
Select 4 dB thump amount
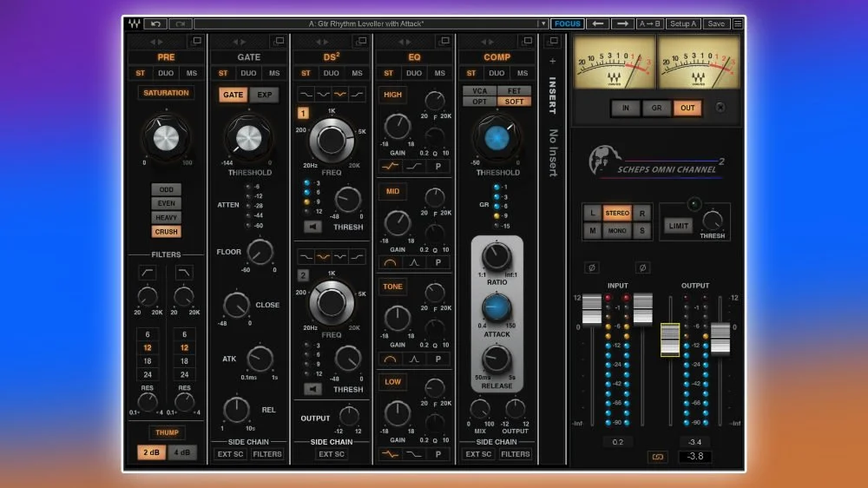(182, 452)
